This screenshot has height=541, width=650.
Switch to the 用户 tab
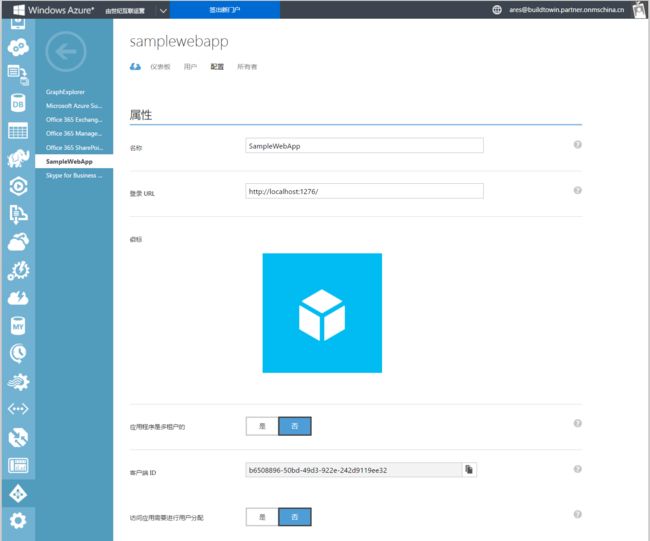click(x=190, y=67)
